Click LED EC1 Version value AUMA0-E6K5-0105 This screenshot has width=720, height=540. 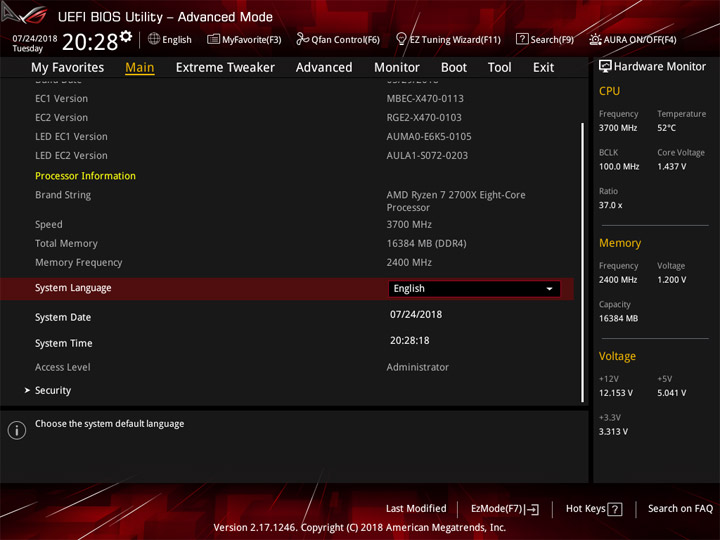(428, 137)
